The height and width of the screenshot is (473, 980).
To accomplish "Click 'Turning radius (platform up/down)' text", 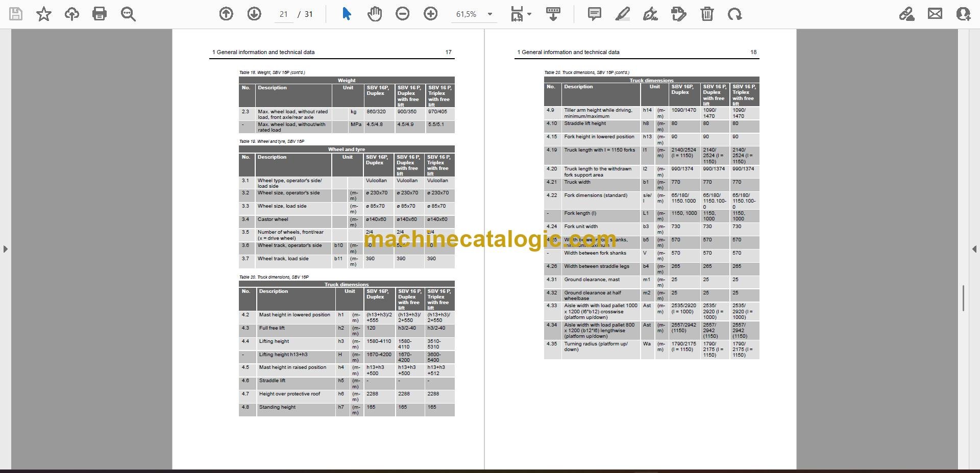I will (596, 346).
